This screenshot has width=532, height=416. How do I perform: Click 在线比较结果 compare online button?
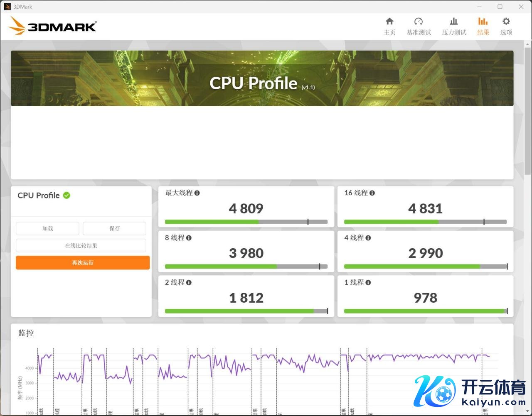coord(81,246)
